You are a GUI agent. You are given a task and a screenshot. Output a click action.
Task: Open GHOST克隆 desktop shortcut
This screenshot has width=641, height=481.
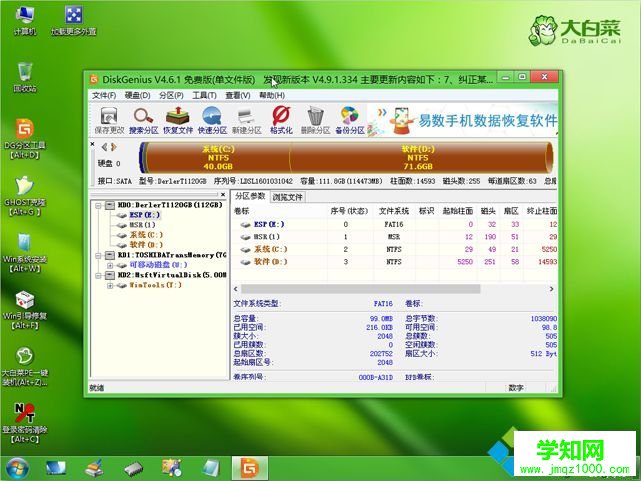click(x=25, y=196)
